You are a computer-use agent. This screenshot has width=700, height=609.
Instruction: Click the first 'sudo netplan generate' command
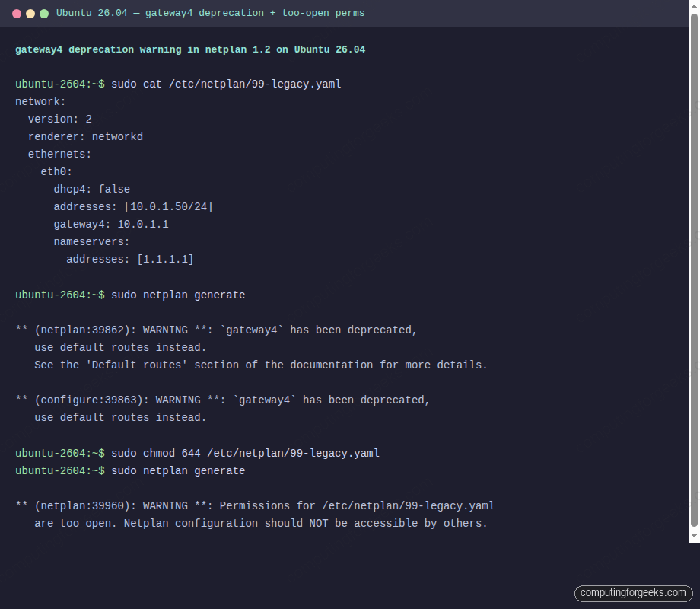pos(183,295)
